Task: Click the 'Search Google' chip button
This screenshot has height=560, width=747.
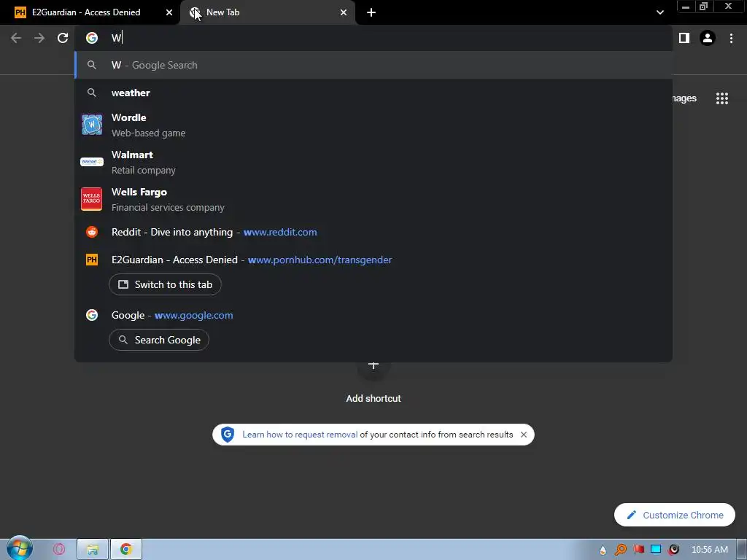Action: pos(159,340)
